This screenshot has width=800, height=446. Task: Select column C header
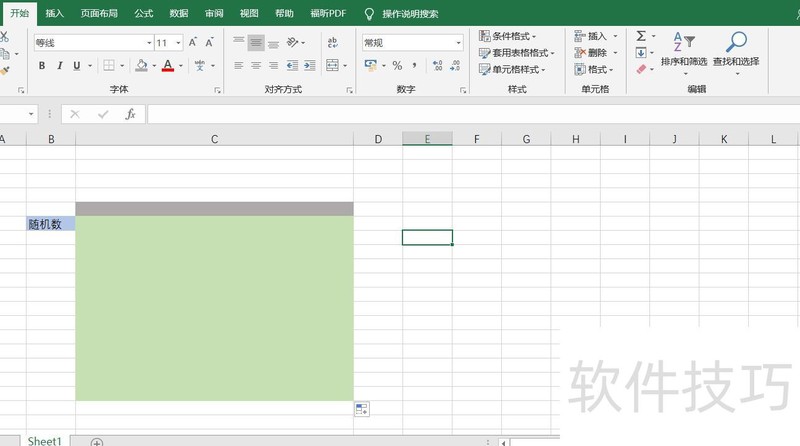tap(214, 139)
